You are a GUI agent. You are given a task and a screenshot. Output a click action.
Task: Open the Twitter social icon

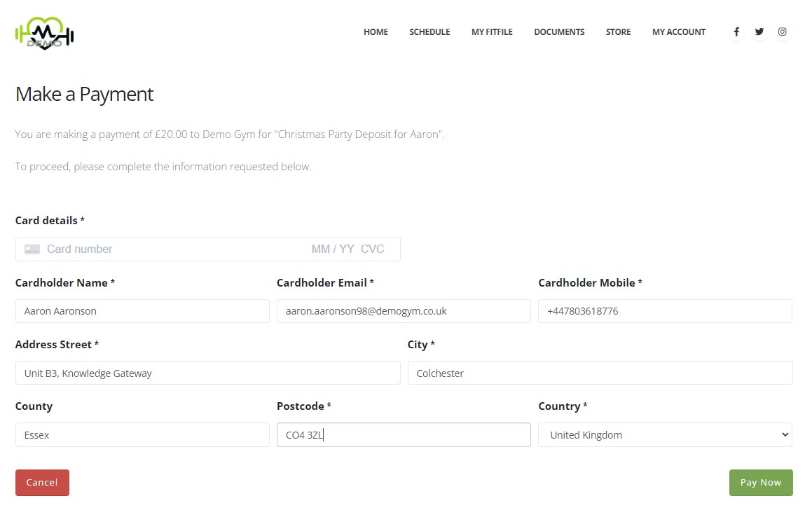[759, 32]
